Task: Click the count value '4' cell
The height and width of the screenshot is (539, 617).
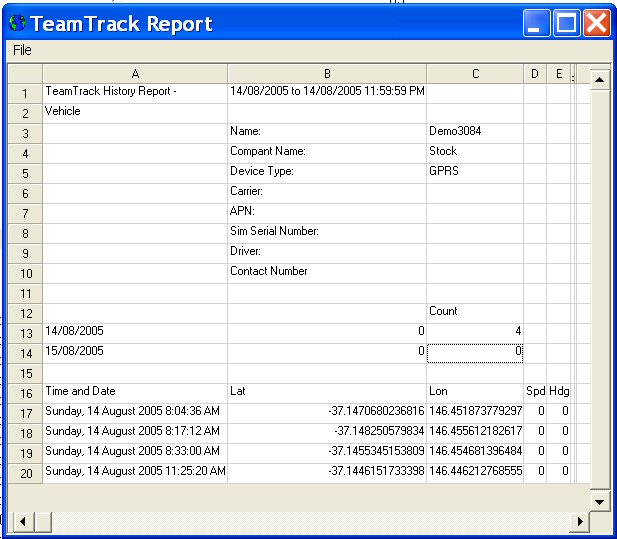Action: point(475,334)
